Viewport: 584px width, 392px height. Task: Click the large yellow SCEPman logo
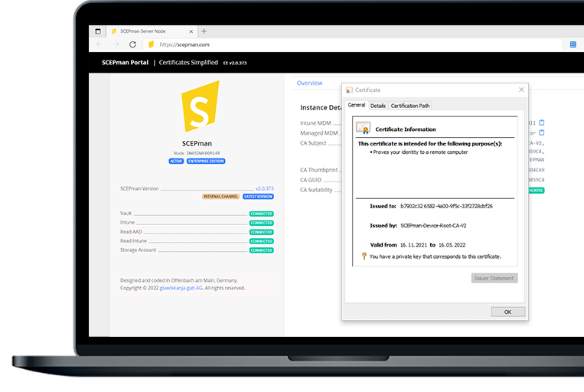200,106
